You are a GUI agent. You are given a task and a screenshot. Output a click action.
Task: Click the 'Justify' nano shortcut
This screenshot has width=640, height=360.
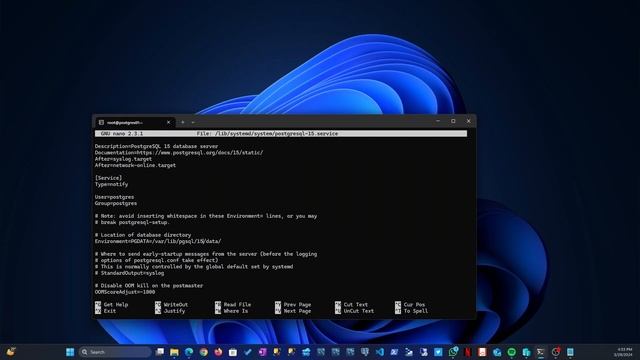tap(174, 311)
